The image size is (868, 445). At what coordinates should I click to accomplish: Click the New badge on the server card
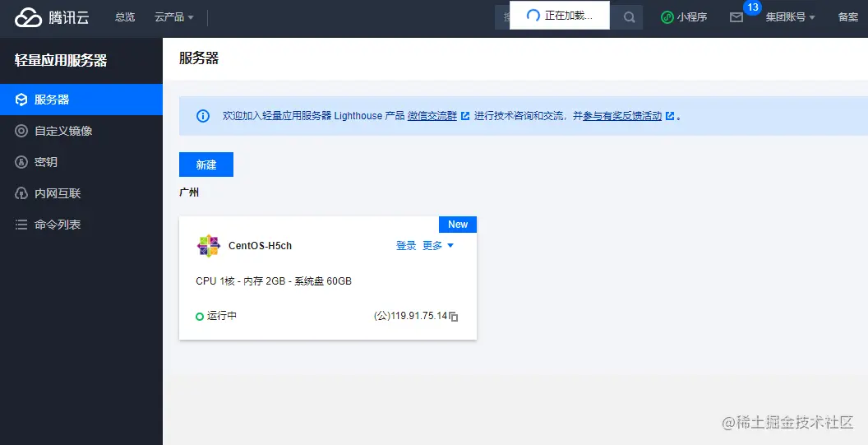(x=458, y=225)
